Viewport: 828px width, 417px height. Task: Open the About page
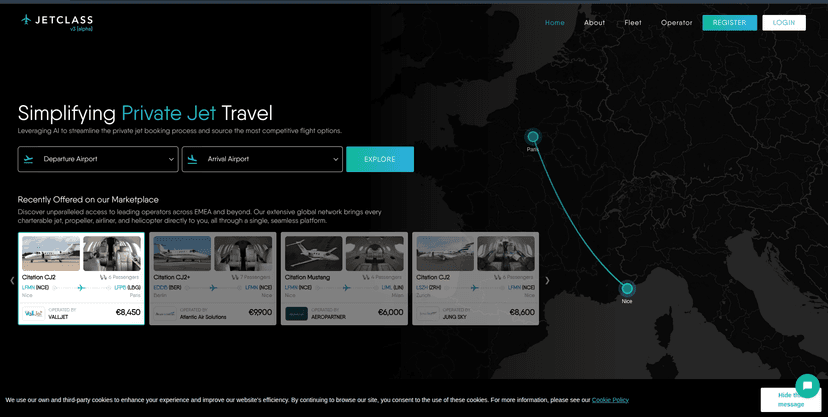(594, 22)
